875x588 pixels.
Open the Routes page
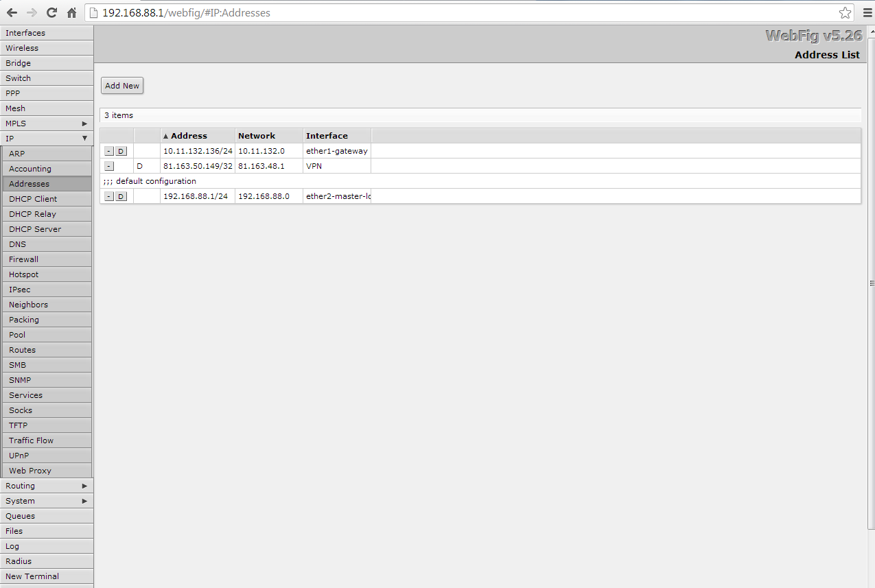(47, 350)
